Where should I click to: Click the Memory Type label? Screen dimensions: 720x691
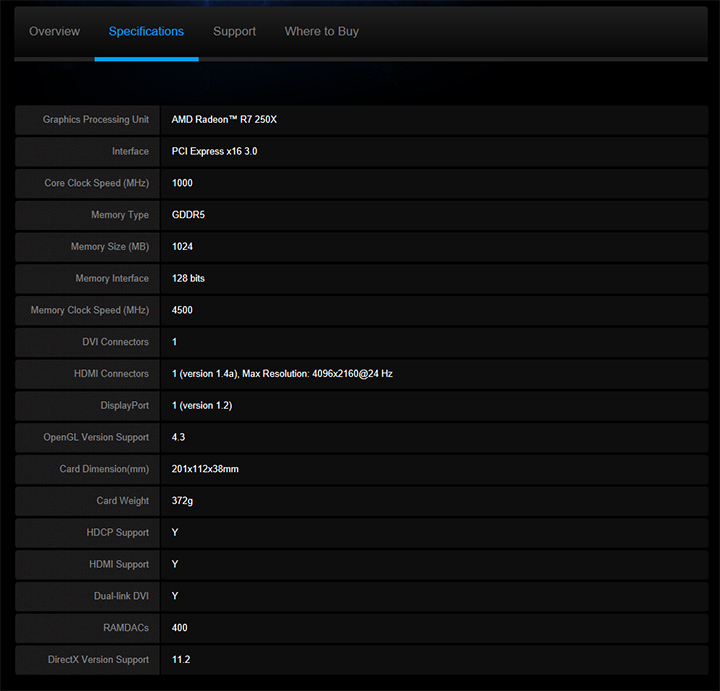pyautogui.click(x=120, y=215)
